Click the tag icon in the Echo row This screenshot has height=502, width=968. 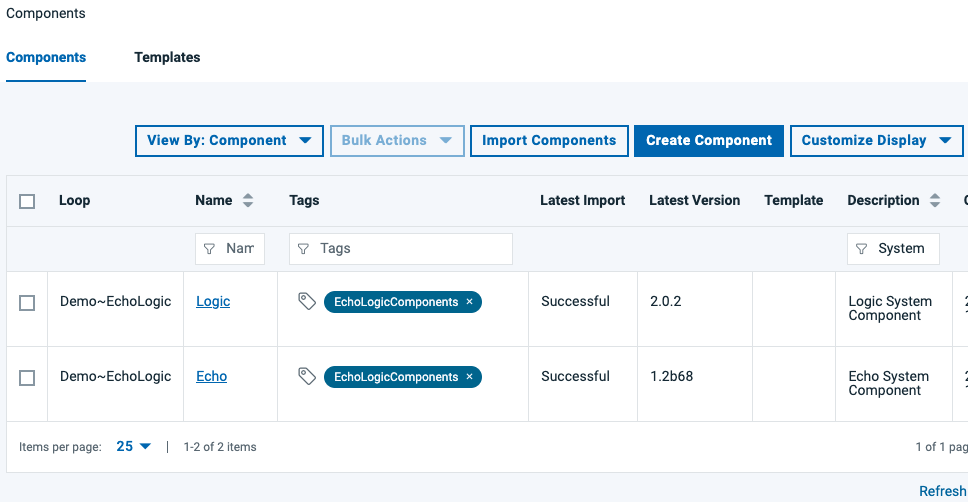pyautogui.click(x=307, y=376)
